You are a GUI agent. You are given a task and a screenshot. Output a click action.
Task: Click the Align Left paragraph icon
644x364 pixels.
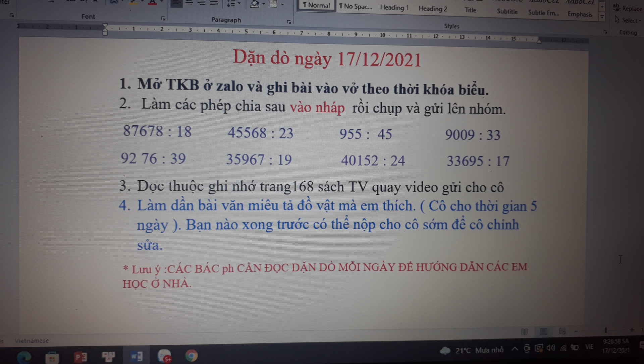point(176,3)
